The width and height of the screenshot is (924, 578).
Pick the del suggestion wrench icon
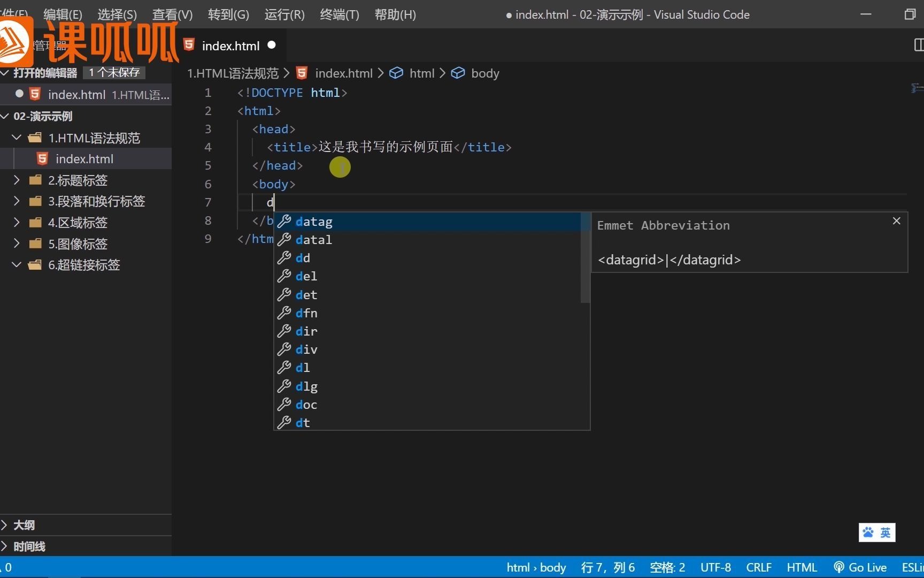tap(284, 276)
